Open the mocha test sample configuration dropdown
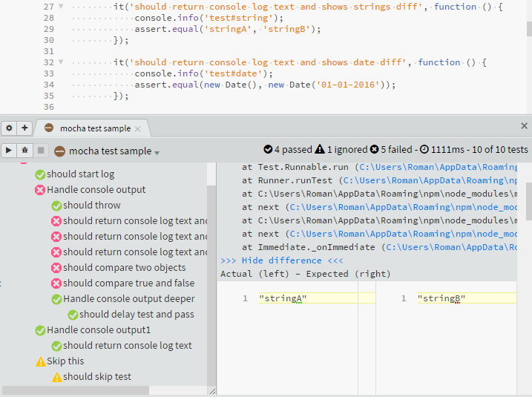 click(x=157, y=153)
